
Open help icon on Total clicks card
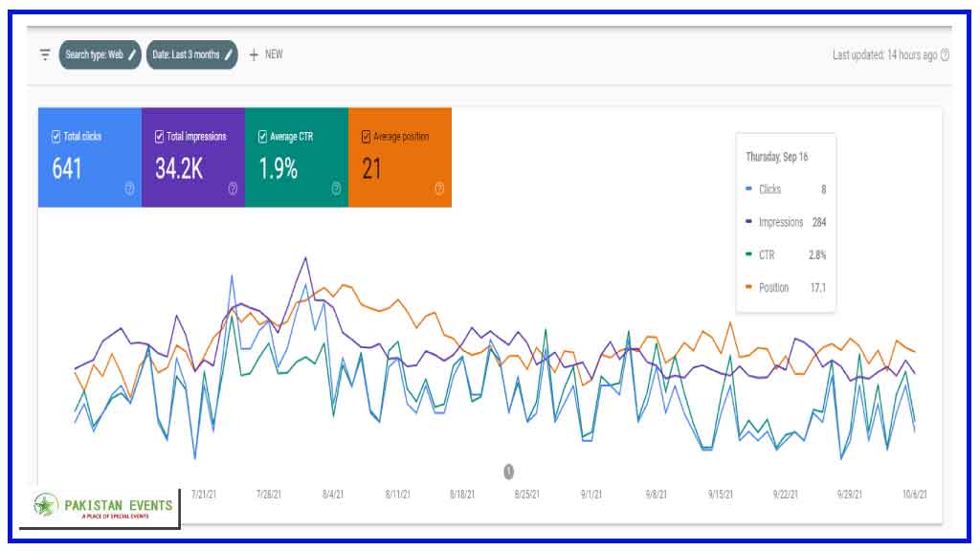point(129,188)
